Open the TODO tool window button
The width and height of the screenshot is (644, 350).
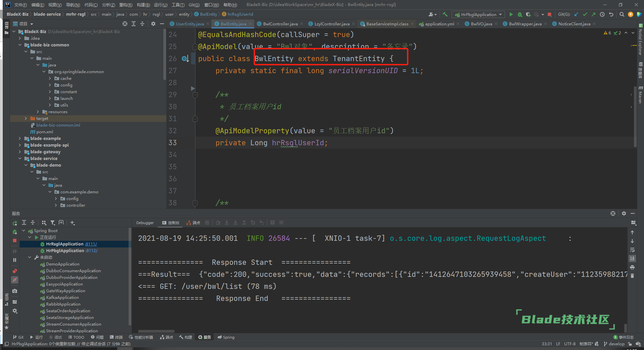[76, 337]
